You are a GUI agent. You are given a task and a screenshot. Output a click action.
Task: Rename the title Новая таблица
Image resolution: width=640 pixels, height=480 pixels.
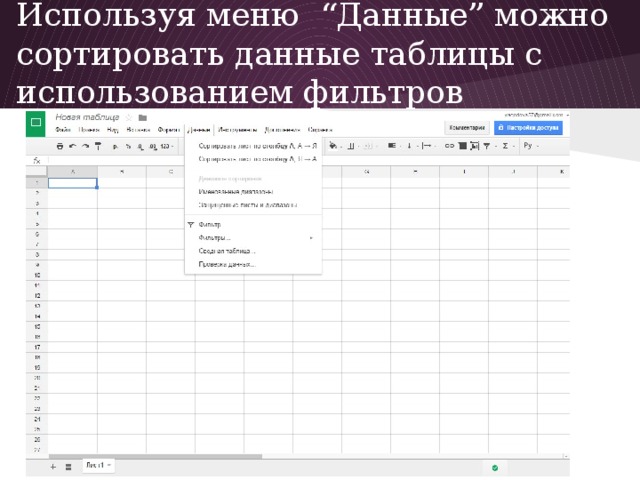[87, 117]
